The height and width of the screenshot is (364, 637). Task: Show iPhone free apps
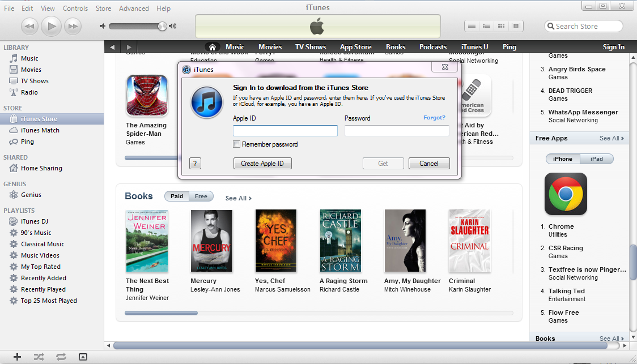(x=563, y=159)
